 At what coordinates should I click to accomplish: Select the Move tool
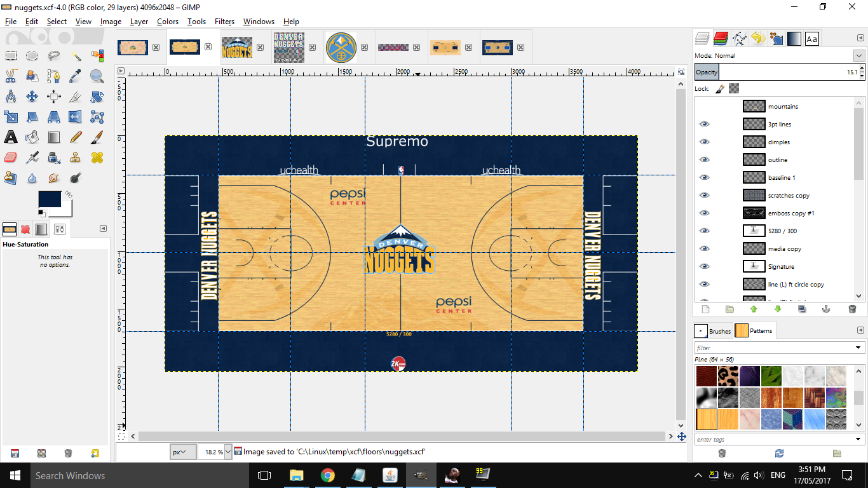(32, 97)
